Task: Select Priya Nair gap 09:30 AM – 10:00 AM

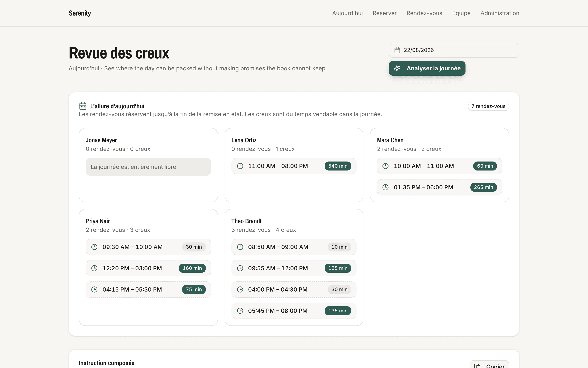Action: [x=148, y=247]
